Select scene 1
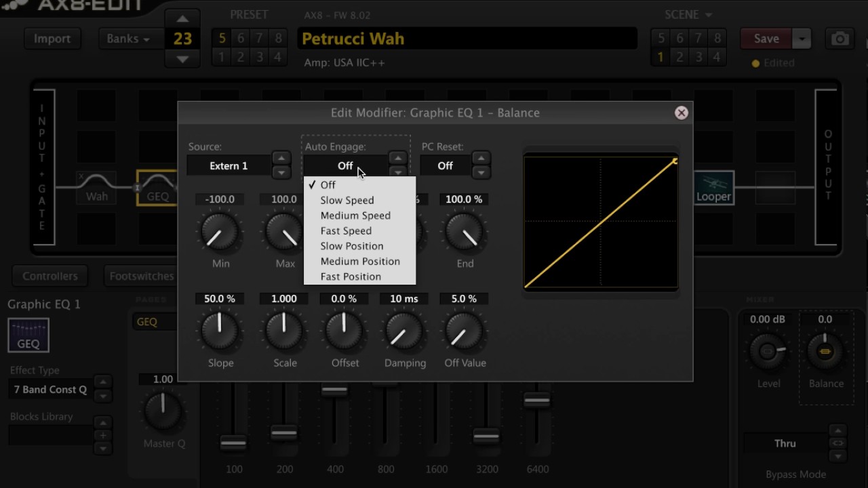Image resolution: width=868 pixels, height=488 pixels. (x=660, y=57)
